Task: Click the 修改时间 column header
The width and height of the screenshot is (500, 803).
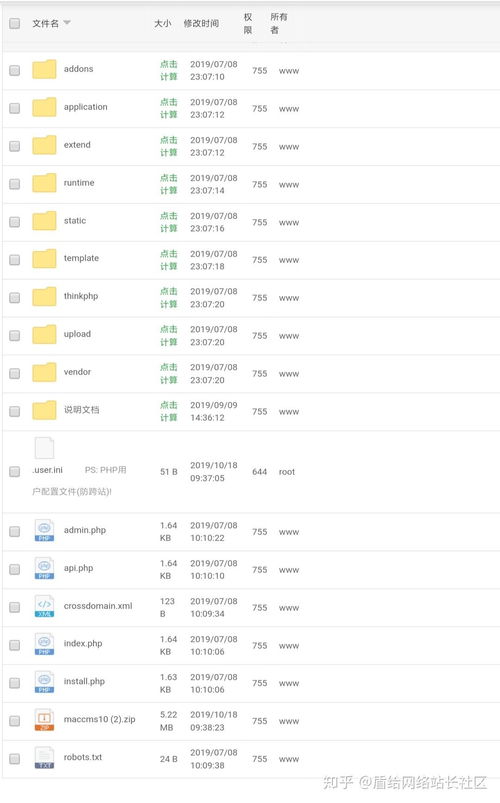Action: [x=201, y=24]
